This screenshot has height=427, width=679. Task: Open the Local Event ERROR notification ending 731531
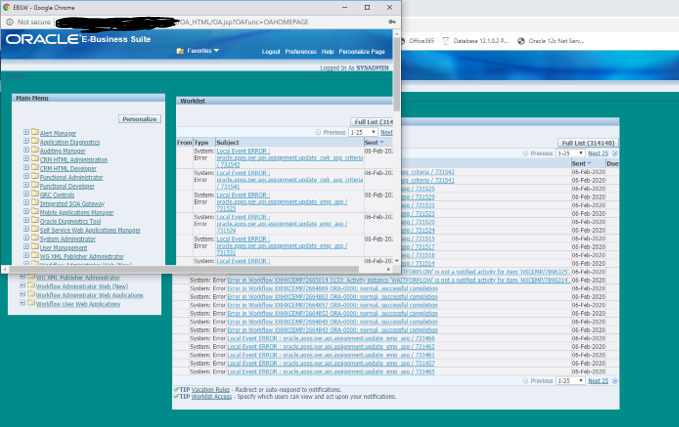282,246
